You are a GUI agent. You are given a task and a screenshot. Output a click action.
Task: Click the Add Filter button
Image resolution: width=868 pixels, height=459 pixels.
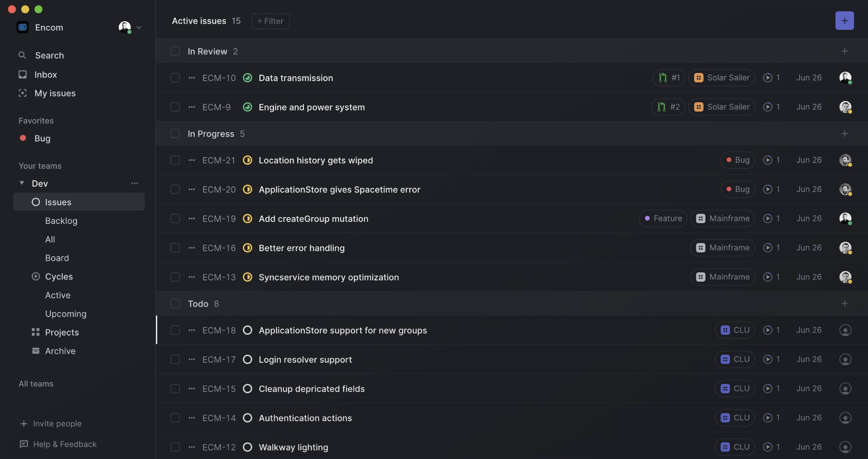[x=270, y=20]
